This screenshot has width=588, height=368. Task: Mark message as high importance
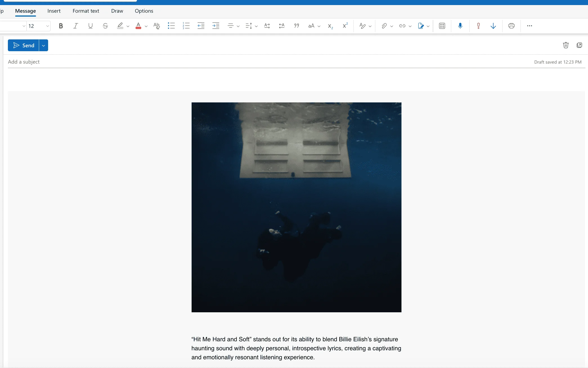[479, 26]
